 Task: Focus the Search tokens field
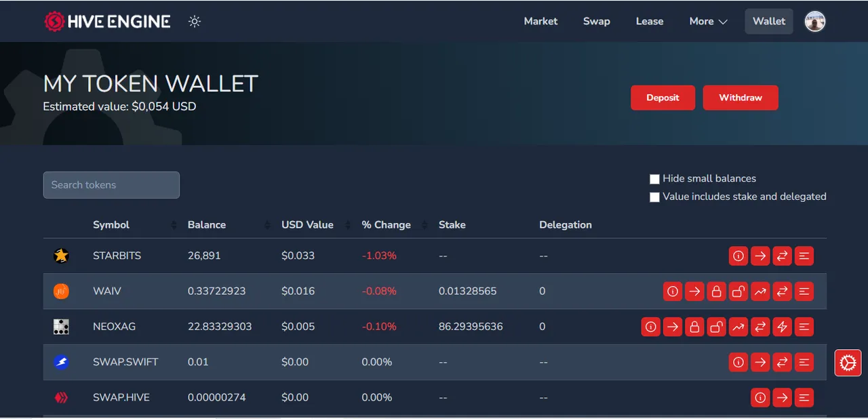click(x=111, y=185)
